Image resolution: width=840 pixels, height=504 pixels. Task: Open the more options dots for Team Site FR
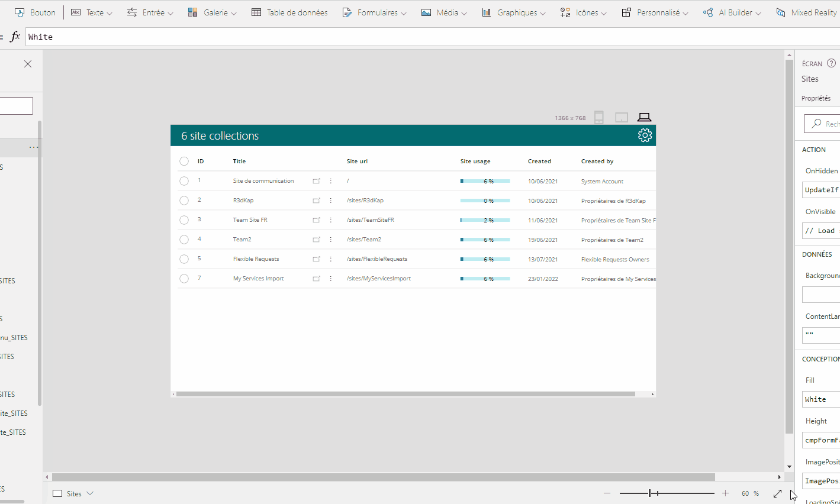(x=331, y=220)
